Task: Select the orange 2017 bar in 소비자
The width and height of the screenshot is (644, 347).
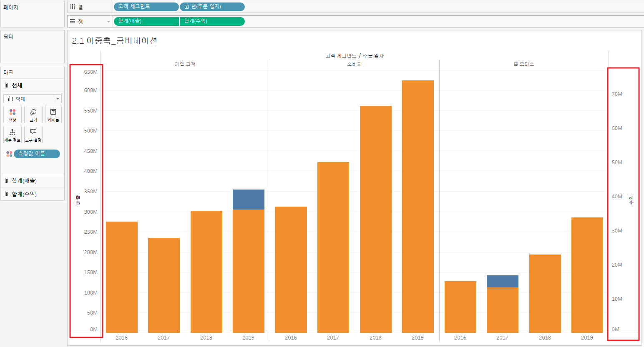Action: [x=333, y=247]
